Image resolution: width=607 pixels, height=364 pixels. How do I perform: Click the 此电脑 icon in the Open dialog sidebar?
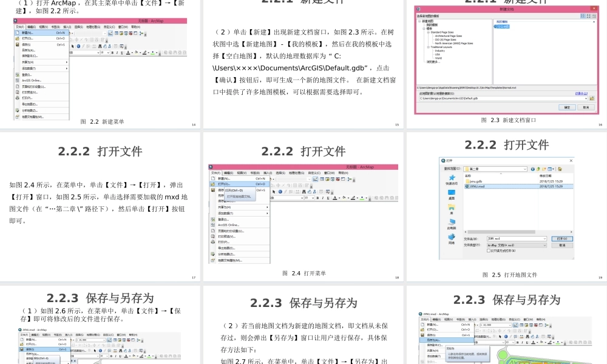click(x=451, y=221)
